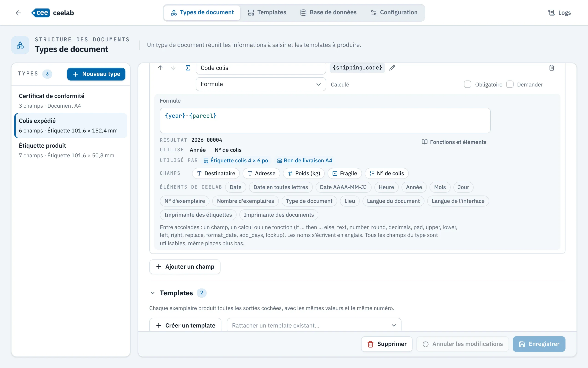The image size is (588, 368).
Task: Open Rattacher un template existant dropdown
Action: tap(314, 325)
